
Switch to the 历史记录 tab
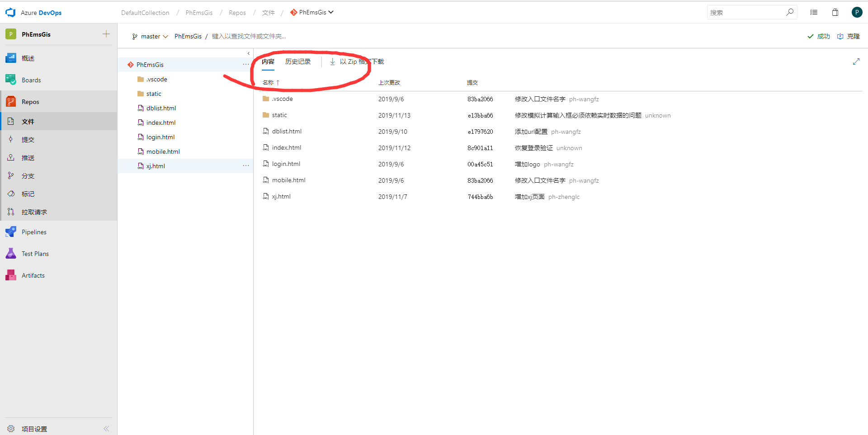(x=298, y=62)
